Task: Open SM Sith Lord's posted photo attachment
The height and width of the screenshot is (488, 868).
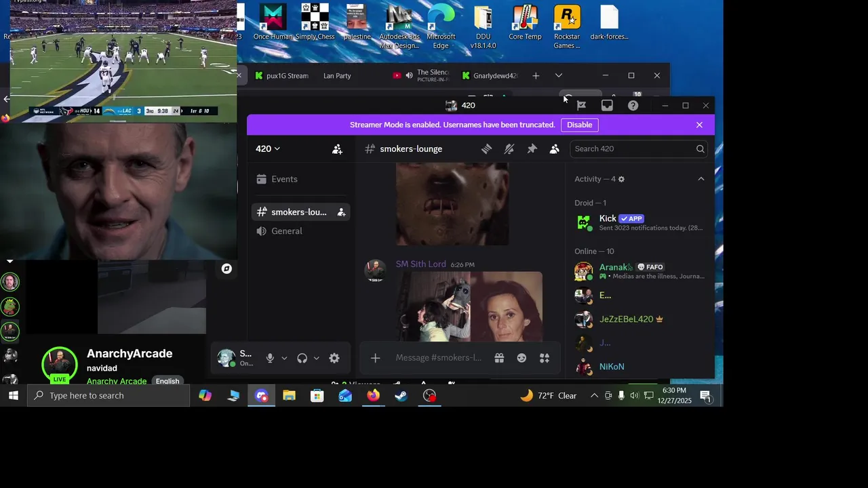Action: coord(469,306)
